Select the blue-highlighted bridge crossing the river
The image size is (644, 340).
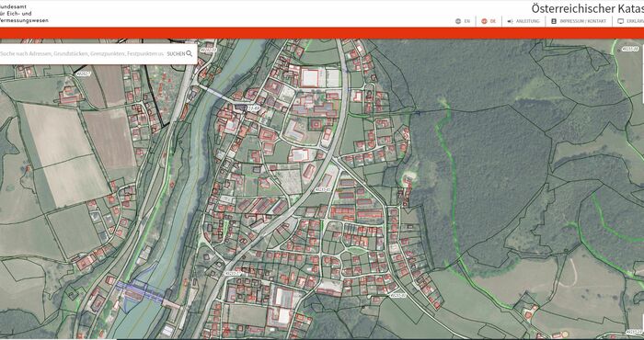tap(141, 291)
